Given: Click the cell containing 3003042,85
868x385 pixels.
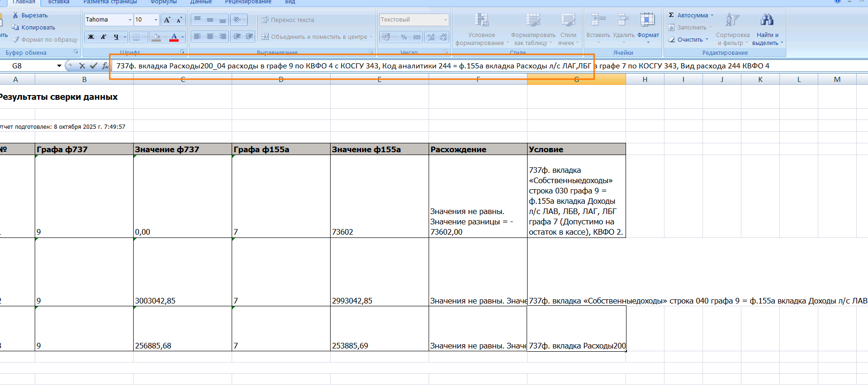Looking at the screenshot, I should tap(183, 272).
